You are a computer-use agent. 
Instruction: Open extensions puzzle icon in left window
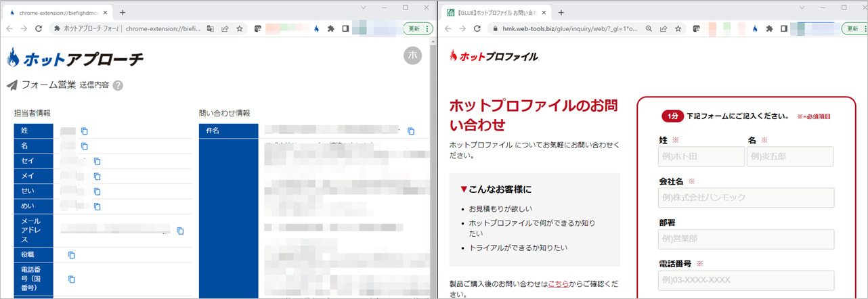(330, 29)
